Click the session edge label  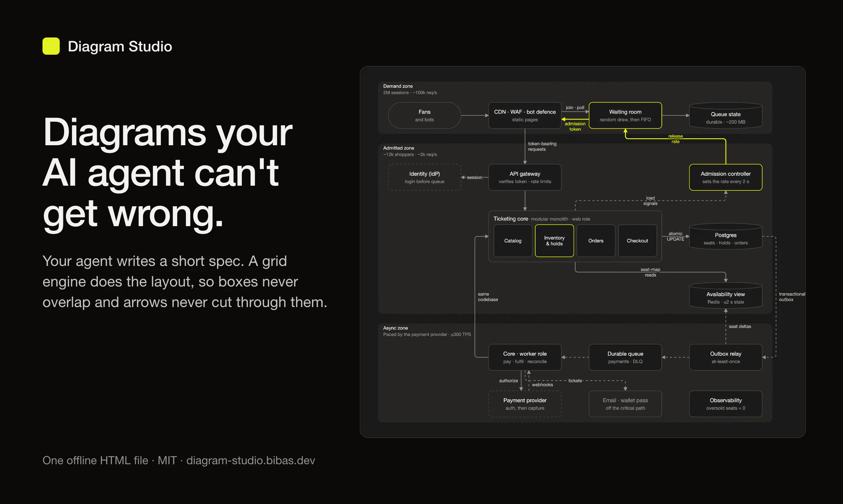point(475,177)
